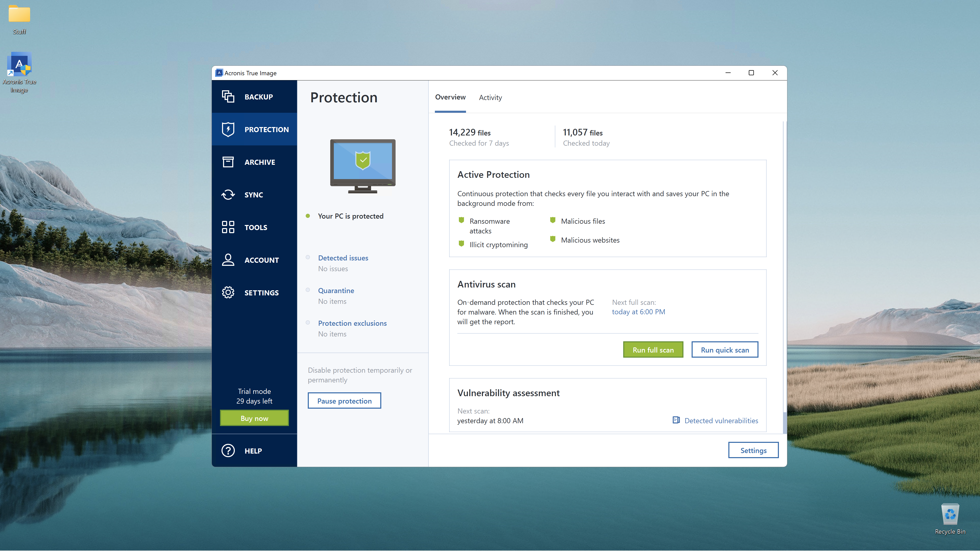Click the green protection status indicator

click(x=308, y=216)
